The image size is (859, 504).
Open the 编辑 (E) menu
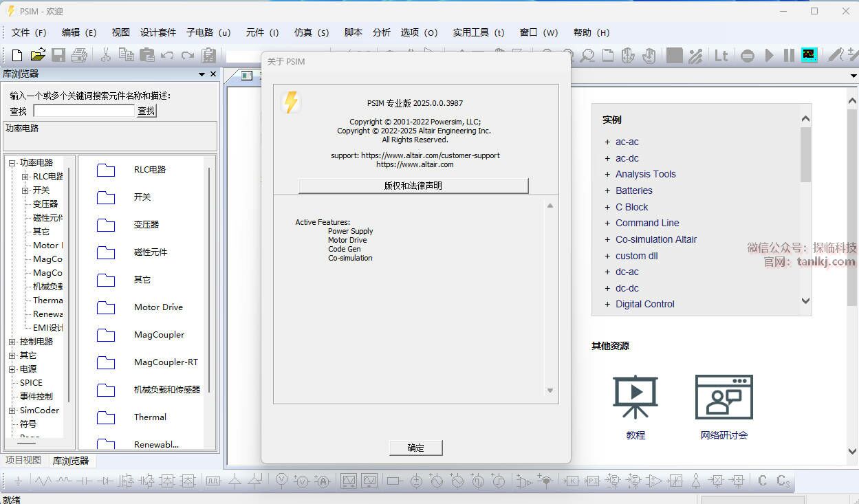click(79, 32)
